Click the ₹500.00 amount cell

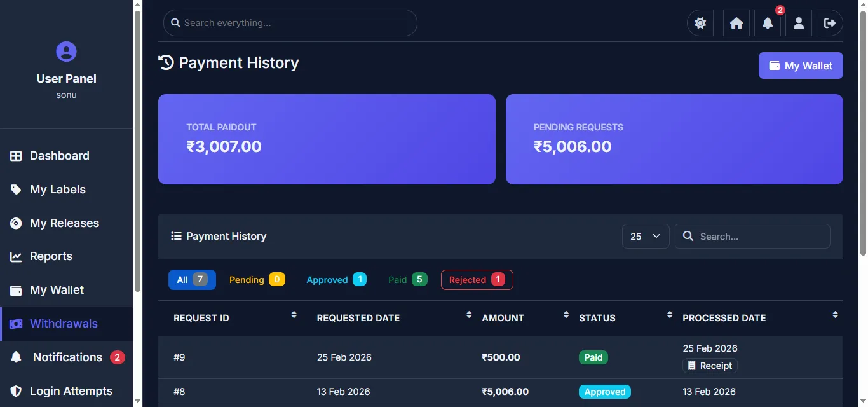point(501,357)
